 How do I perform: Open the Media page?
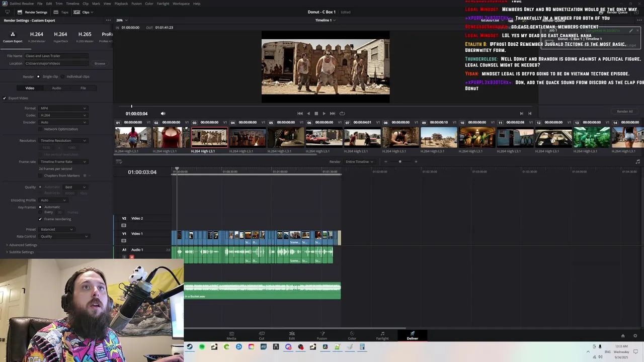pos(231,335)
